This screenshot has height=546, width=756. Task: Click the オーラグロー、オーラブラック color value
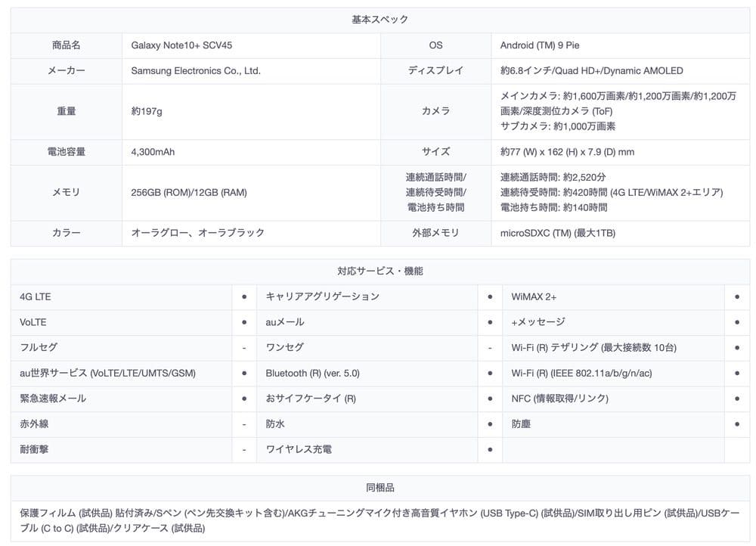pyautogui.click(x=198, y=233)
